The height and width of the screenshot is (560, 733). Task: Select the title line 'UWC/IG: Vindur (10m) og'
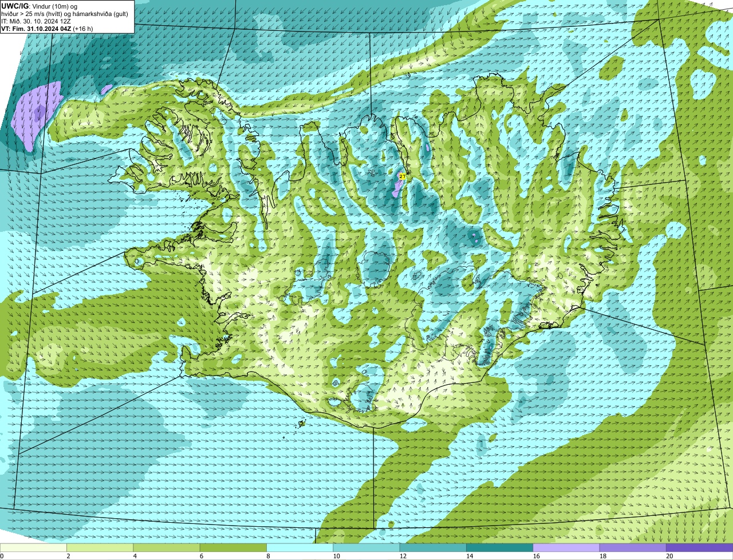coord(40,6)
